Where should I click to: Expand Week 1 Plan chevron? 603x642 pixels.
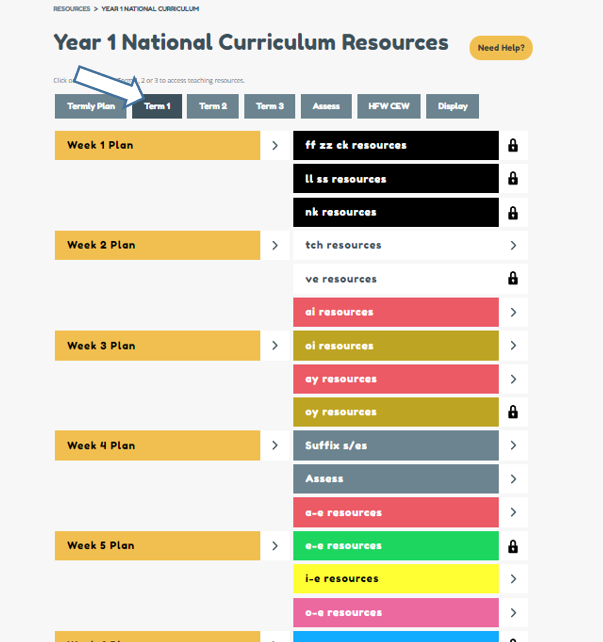tap(275, 146)
